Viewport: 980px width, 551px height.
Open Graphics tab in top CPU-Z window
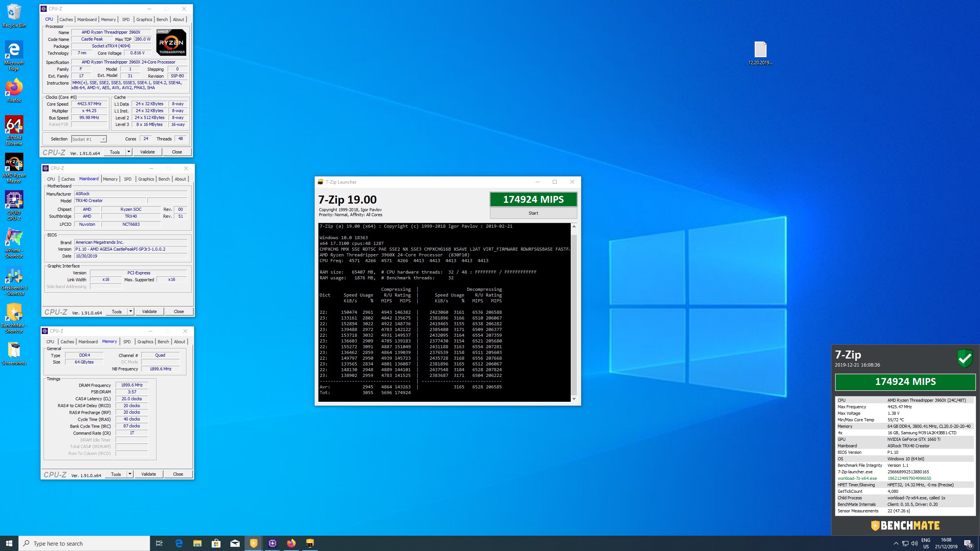point(144,20)
